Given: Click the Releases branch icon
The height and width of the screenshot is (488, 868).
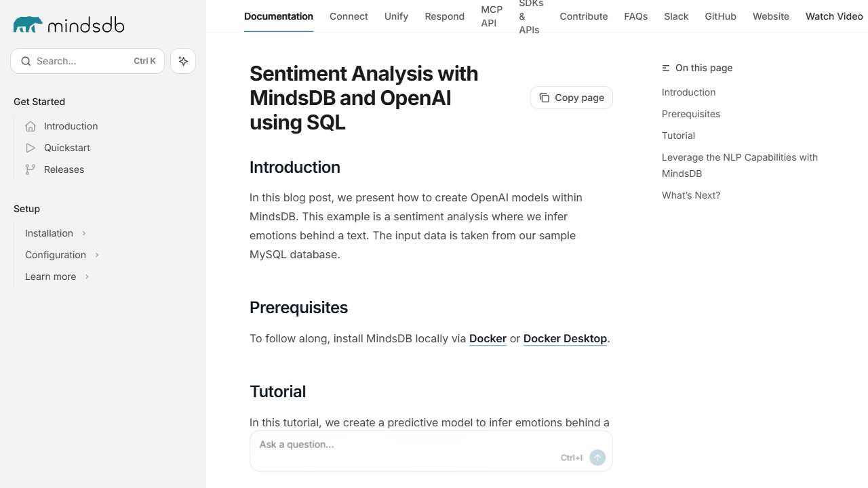Looking at the screenshot, I should [31, 169].
